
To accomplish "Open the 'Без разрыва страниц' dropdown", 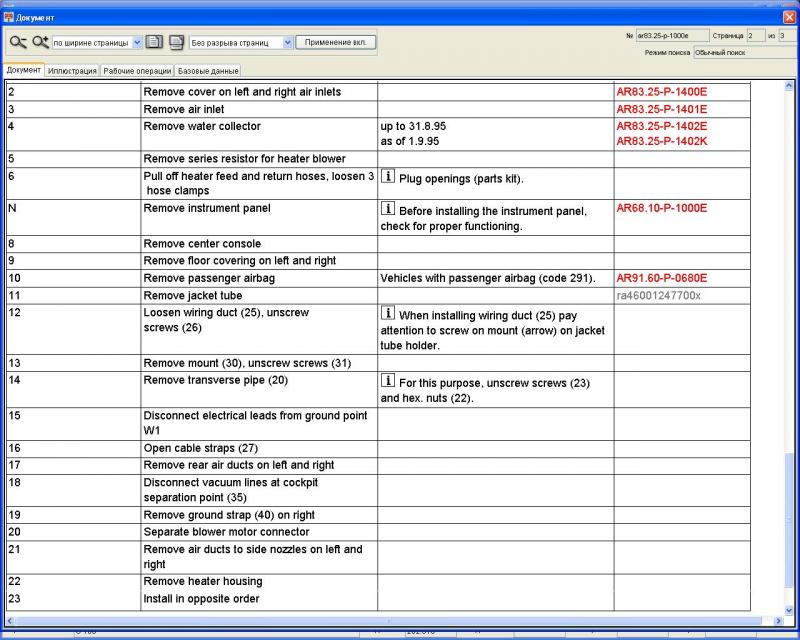I will coord(287,43).
